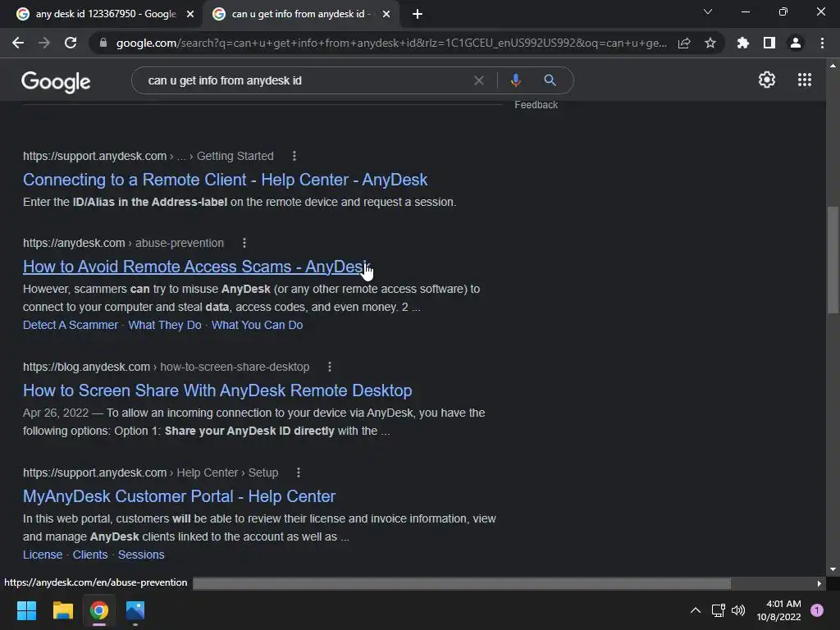Open the 'What They Do' sitelink
840x630 pixels.
click(x=164, y=325)
